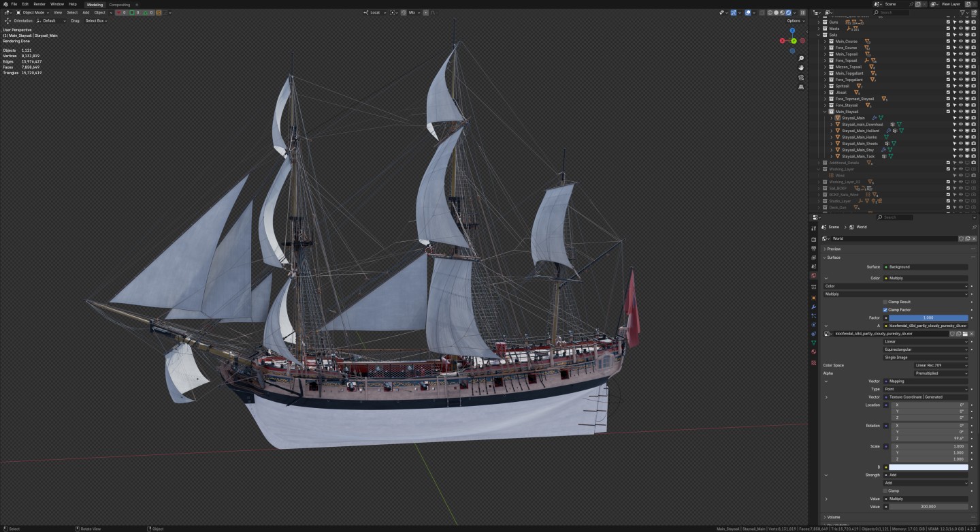Click the outliner filter funnel icon

pos(963,12)
